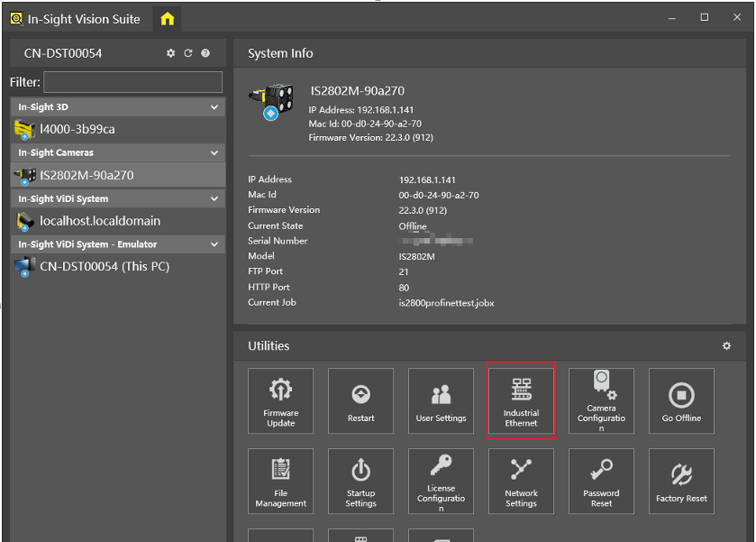Open File Management utility
Screen dimensions: 756x542
[281, 482]
